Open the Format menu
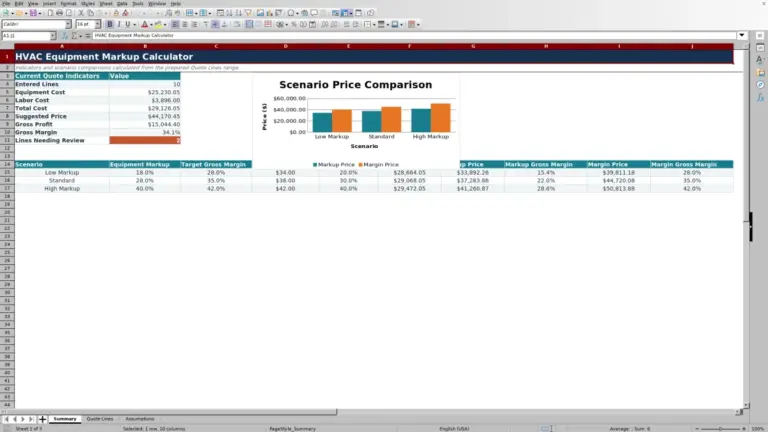768x432 pixels. 68,3
